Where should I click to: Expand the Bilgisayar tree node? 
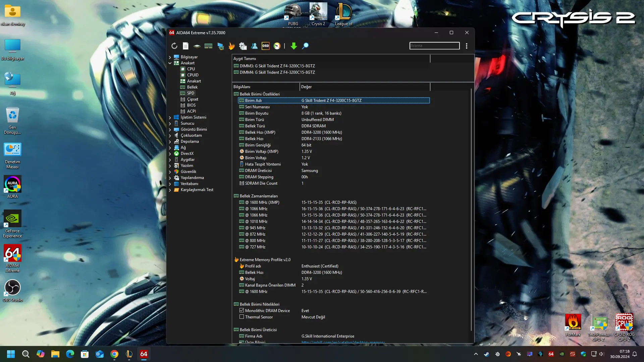tap(170, 57)
